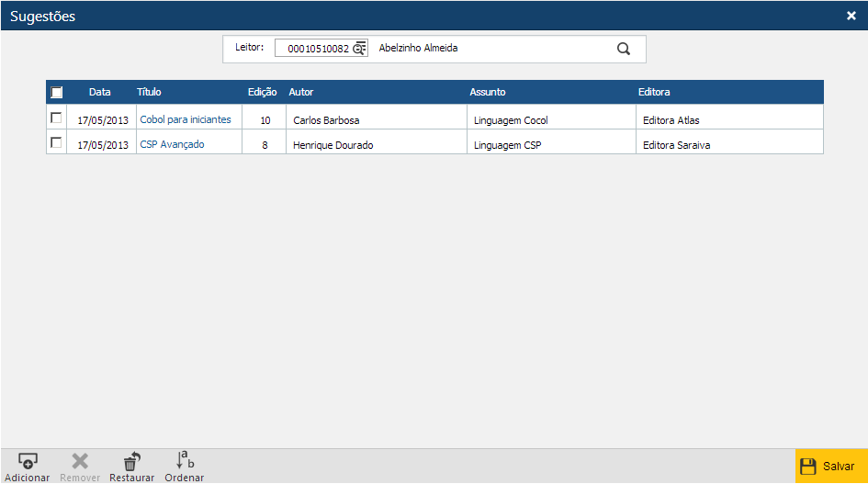
Task: Check the box for Cobol para iniciantes row
Action: pyautogui.click(x=56, y=118)
